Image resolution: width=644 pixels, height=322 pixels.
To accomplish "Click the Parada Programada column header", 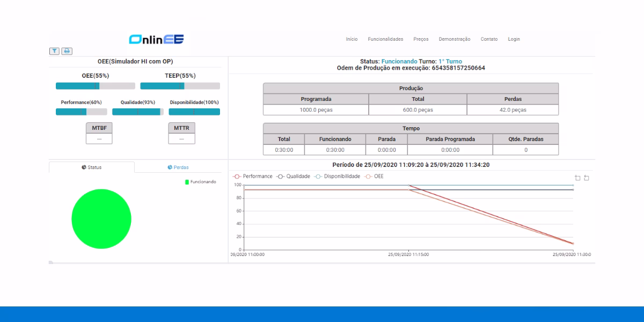I will [450, 139].
